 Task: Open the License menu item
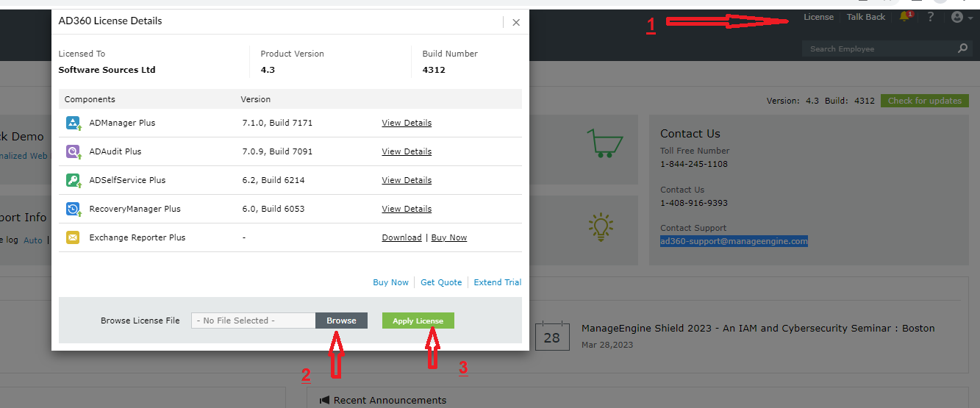pos(818,17)
